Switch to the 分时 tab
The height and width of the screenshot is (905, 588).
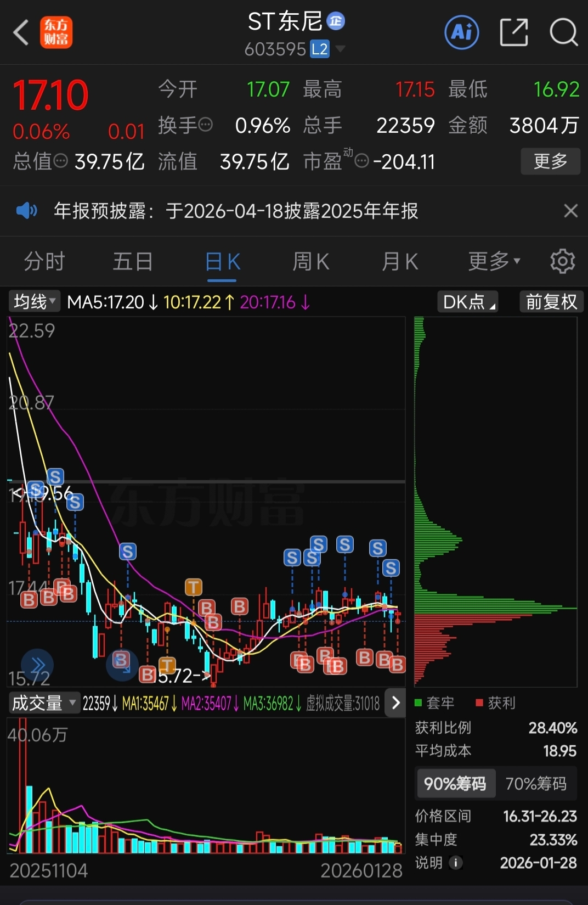44,261
